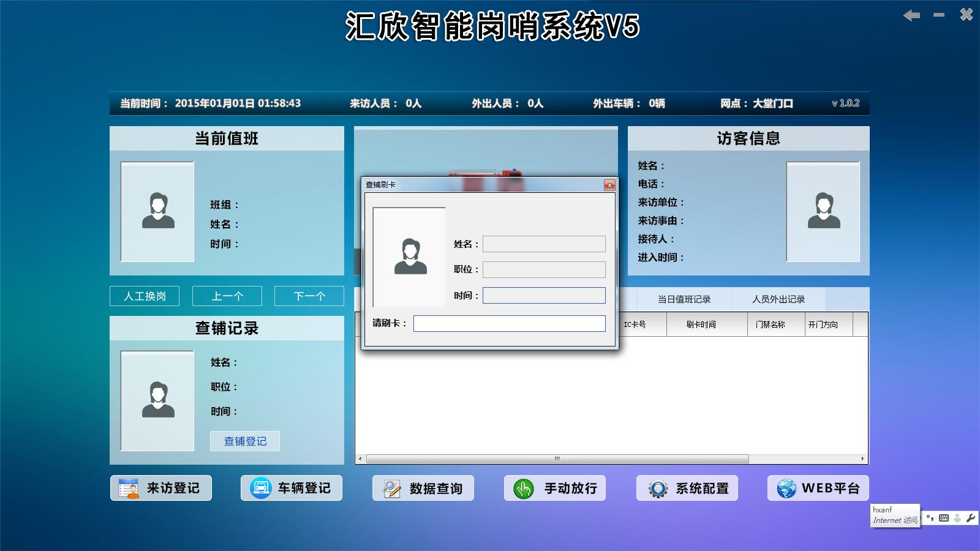
Task: Click the 下一个 next button
Action: click(309, 296)
